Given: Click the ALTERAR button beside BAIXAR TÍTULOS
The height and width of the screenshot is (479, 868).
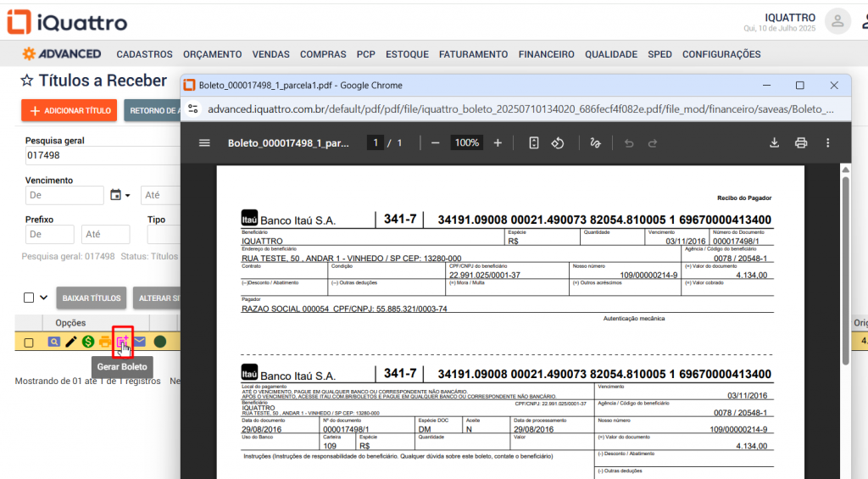Looking at the screenshot, I should point(157,298).
